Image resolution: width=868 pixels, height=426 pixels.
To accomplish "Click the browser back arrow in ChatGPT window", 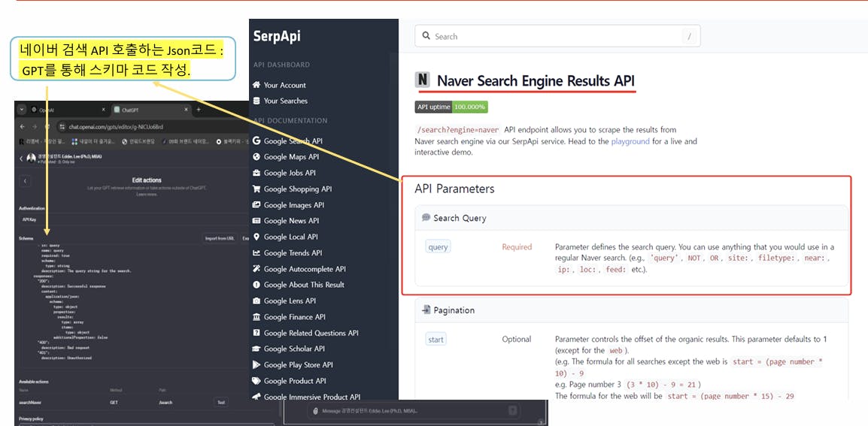I will tap(22, 127).
